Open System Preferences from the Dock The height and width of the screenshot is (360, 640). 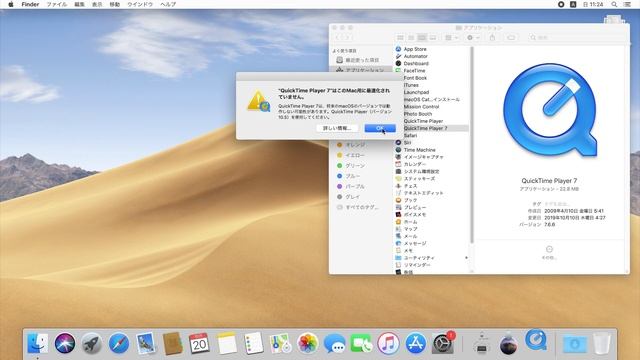(443, 343)
